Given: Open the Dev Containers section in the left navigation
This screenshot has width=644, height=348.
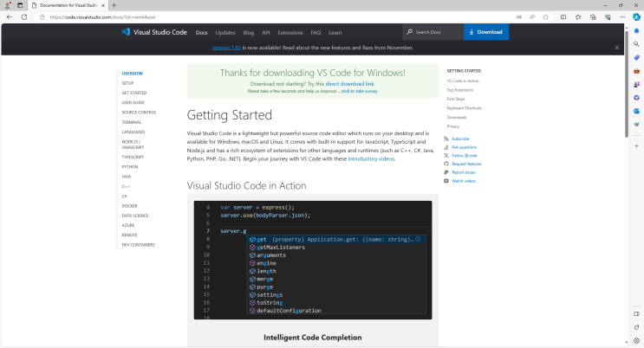Looking at the screenshot, I should point(138,245).
